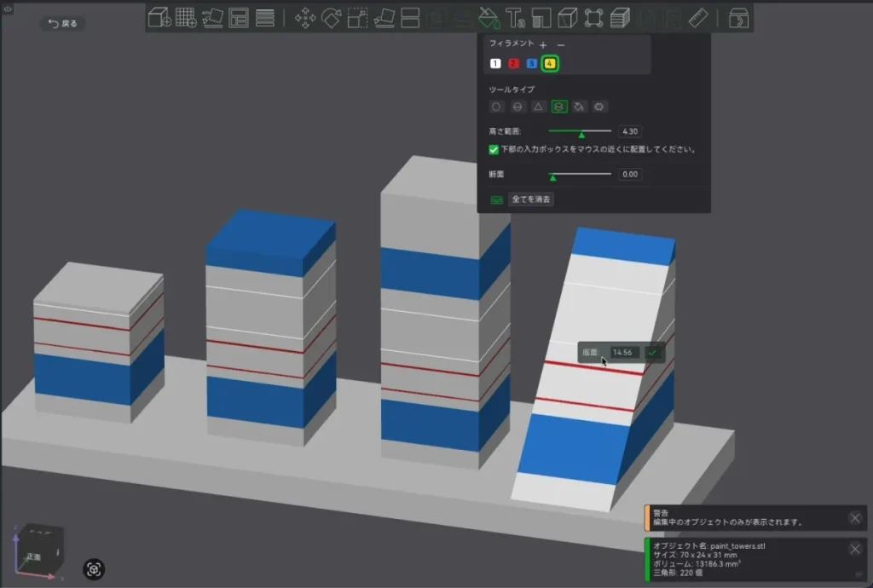Screen dimensions: 873x588
Task: Toggle the Color painting bucket tool
Action: click(489, 18)
